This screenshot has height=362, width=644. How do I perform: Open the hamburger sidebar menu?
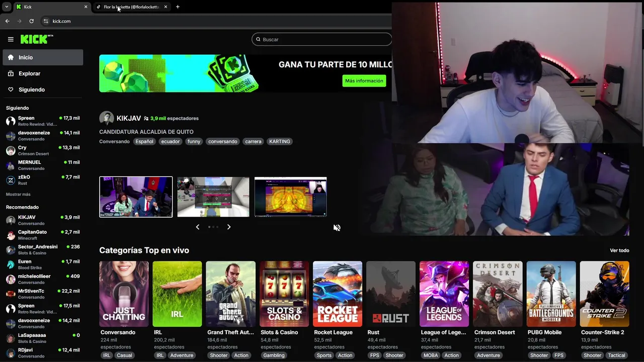[11, 39]
